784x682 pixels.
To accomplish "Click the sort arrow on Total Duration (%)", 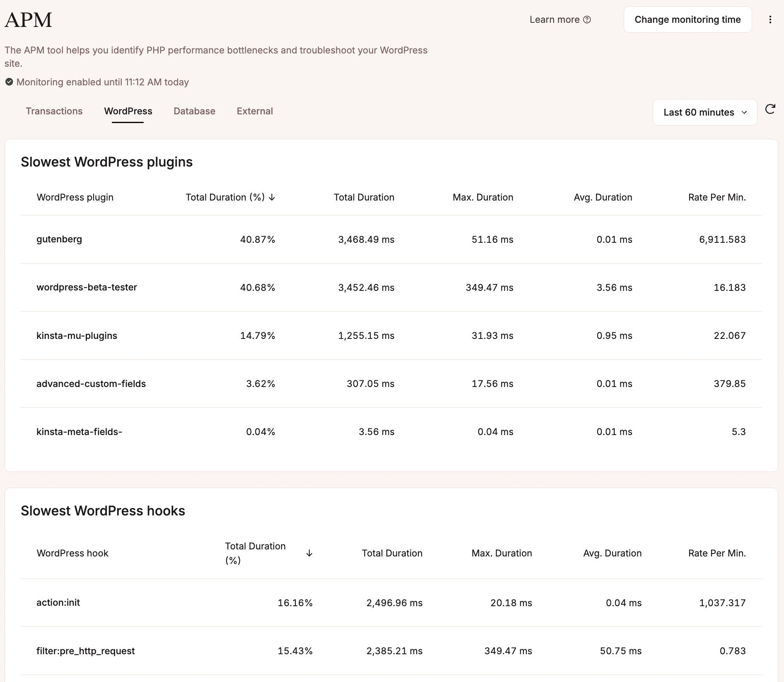I will point(272,198).
